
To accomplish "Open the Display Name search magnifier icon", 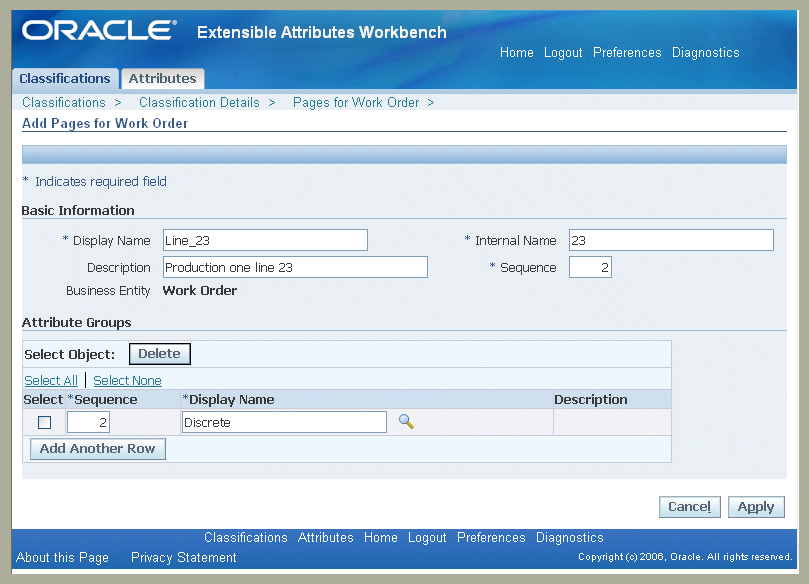I will pyautogui.click(x=406, y=422).
